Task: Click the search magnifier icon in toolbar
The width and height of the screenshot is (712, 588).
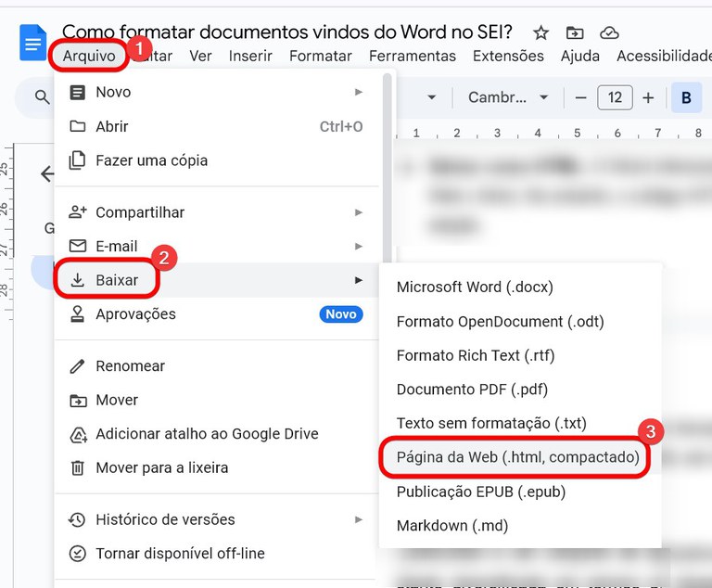Action: point(42,97)
